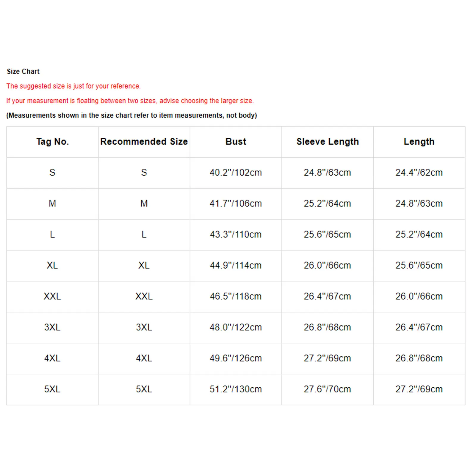Viewport: 476px width, 476px height.
Task: Click the XL sleeve length 26.0"/66cm
Action: 327,265
